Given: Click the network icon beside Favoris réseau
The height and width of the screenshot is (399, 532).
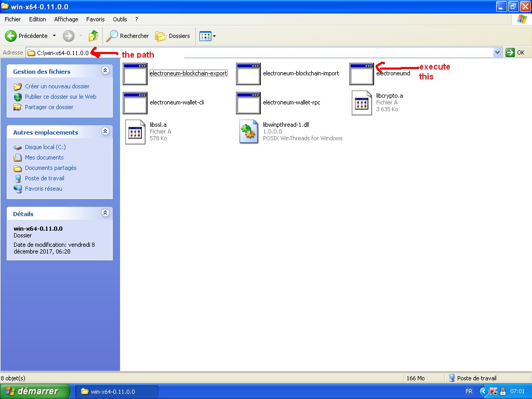Looking at the screenshot, I should [x=18, y=189].
